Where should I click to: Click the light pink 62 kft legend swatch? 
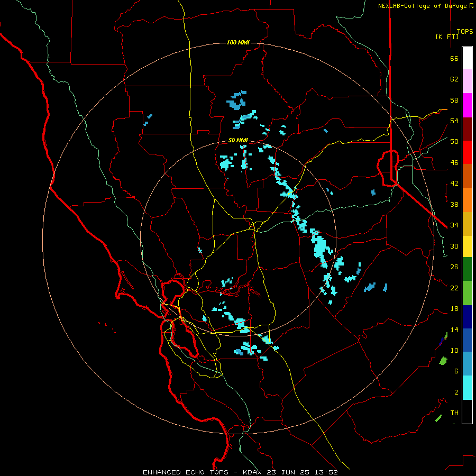[x=467, y=81]
